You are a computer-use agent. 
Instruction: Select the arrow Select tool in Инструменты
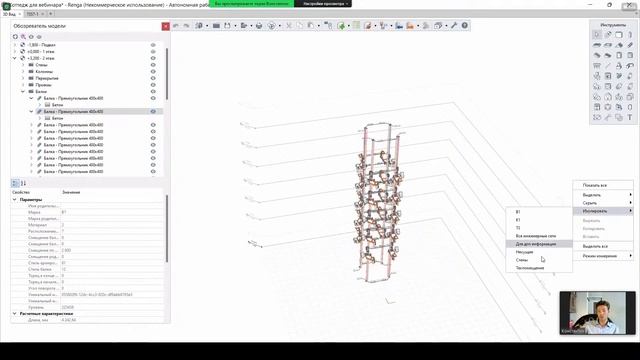(x=597, y=35)
